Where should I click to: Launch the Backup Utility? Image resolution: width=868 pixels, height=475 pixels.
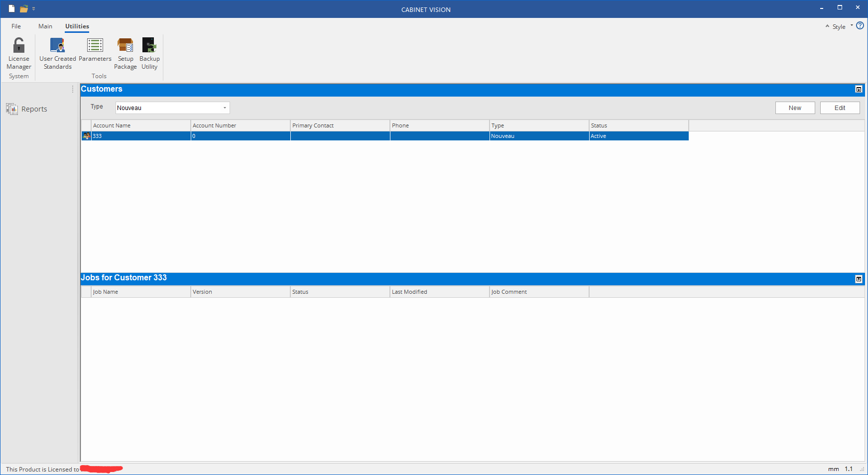149,54
